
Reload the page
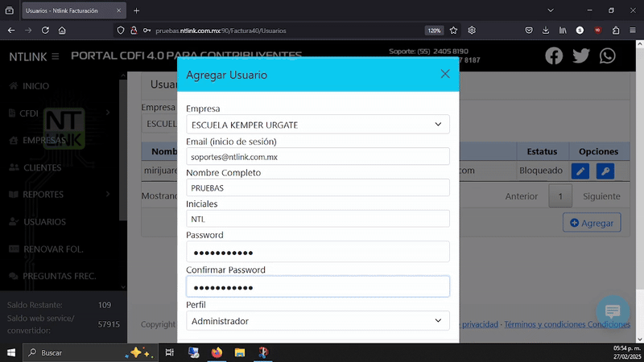click(45, 31)
